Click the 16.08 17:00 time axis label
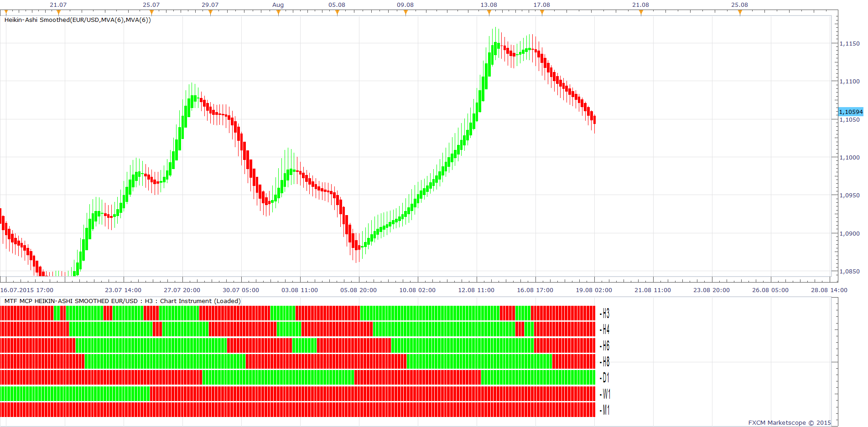 click(x=535, y=290)
